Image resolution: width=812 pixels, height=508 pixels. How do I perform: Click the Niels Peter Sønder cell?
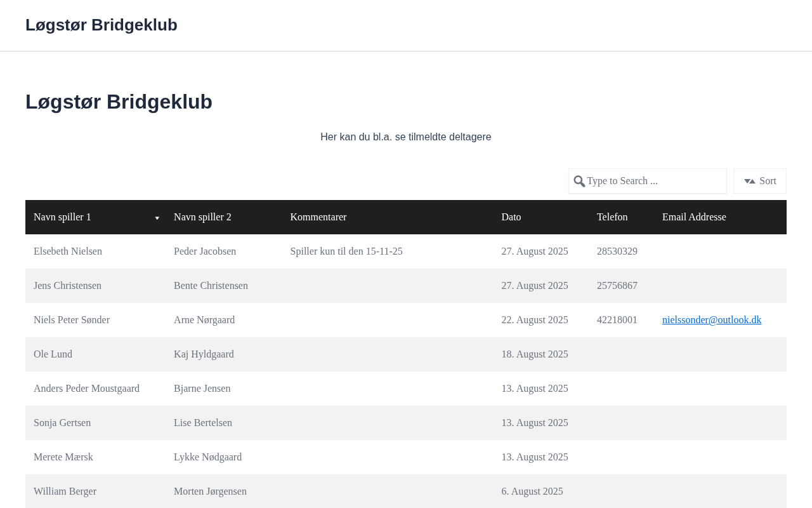[72, 320]
